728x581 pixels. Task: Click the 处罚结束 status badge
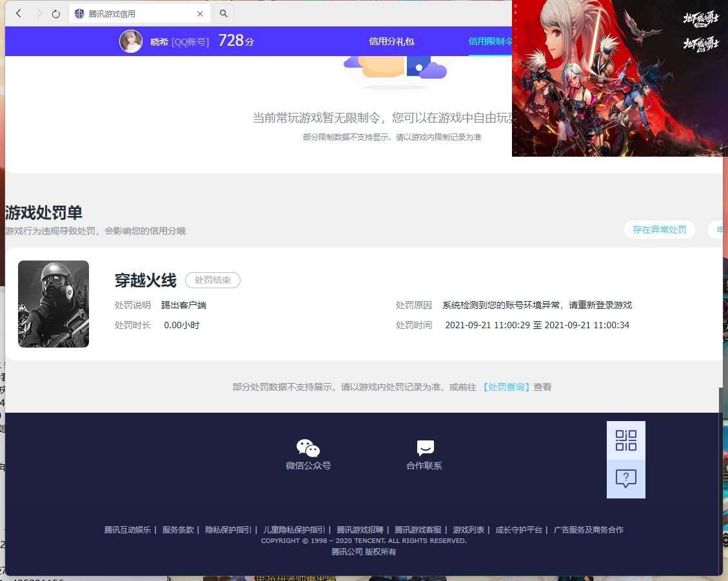point(213,280)
